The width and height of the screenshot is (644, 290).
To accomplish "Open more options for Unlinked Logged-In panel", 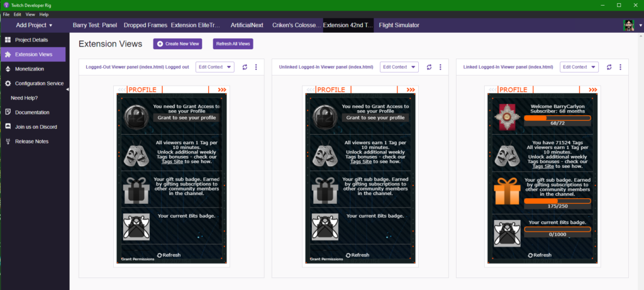I will [440, 67].
